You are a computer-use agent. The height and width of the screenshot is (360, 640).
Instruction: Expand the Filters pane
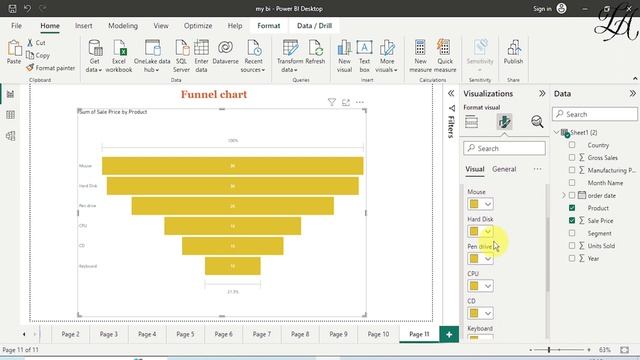point(451,93)
